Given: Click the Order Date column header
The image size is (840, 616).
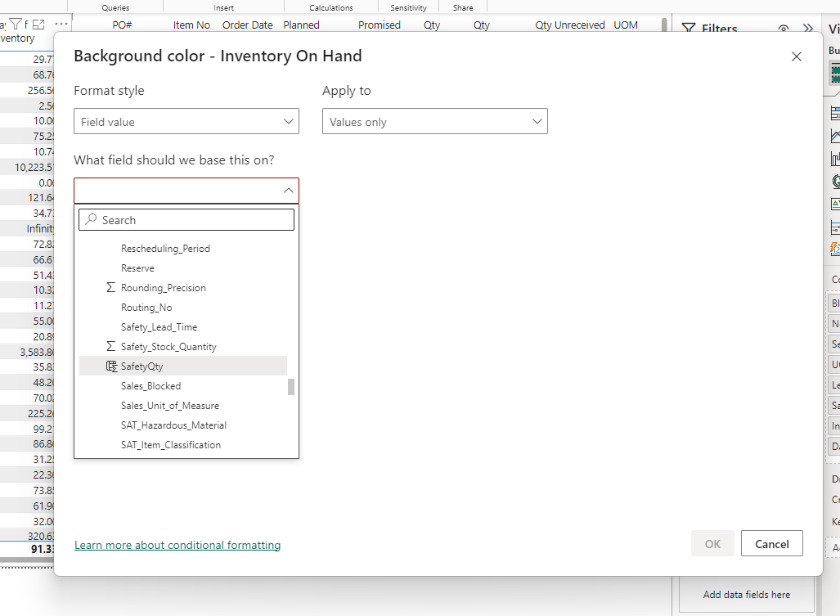Looking at the screenshot, I should [x=248, y=25].
